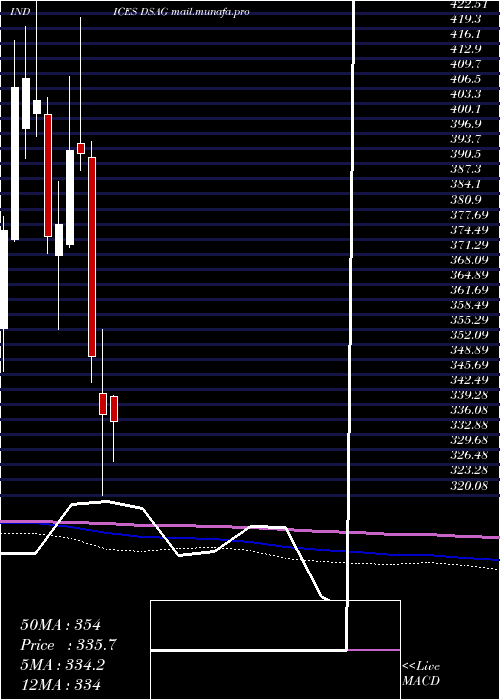Click the 329.68 price axis label
The height and width of the screenshot is (700, 500).
469,440
